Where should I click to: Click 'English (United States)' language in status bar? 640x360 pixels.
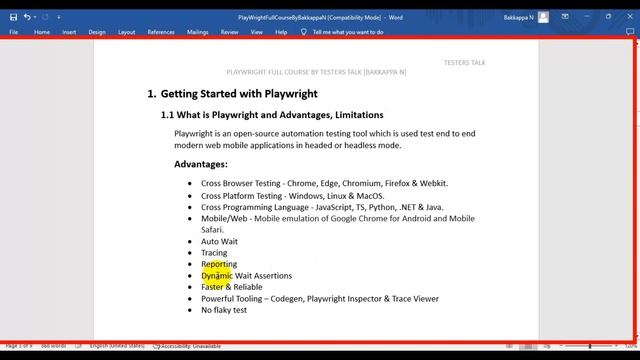117,346
